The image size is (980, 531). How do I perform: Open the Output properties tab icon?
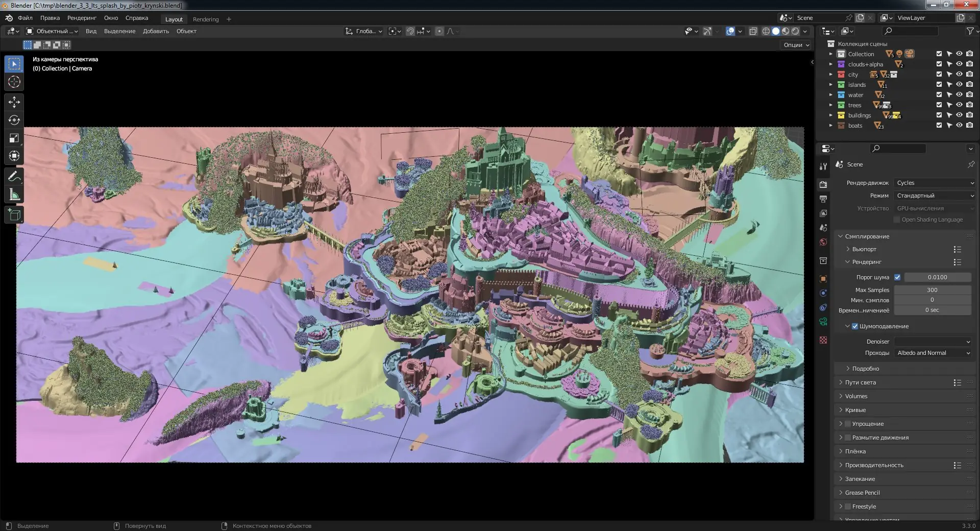pos(823,199)
